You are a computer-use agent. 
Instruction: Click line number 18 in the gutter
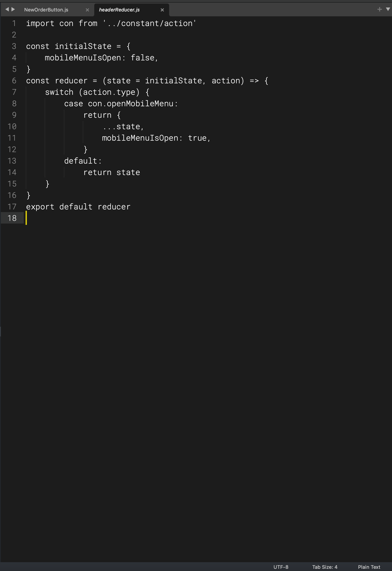tap(12, 218)
